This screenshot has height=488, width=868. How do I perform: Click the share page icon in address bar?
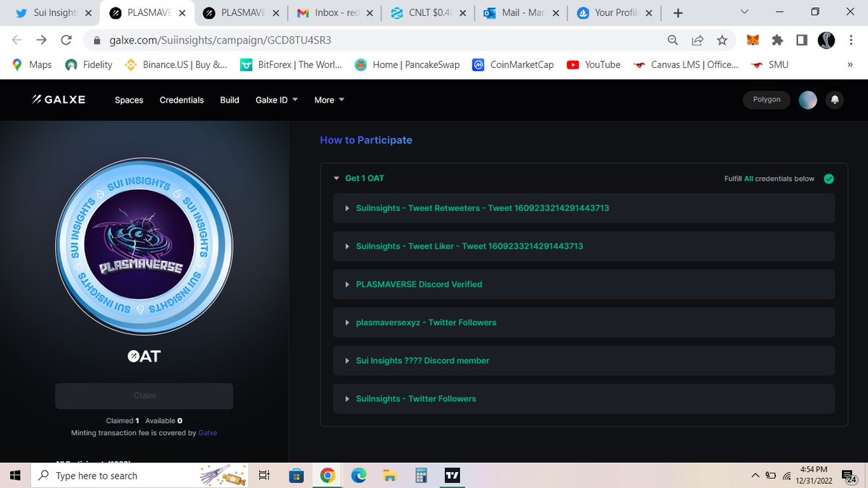(x=697, y=40)
